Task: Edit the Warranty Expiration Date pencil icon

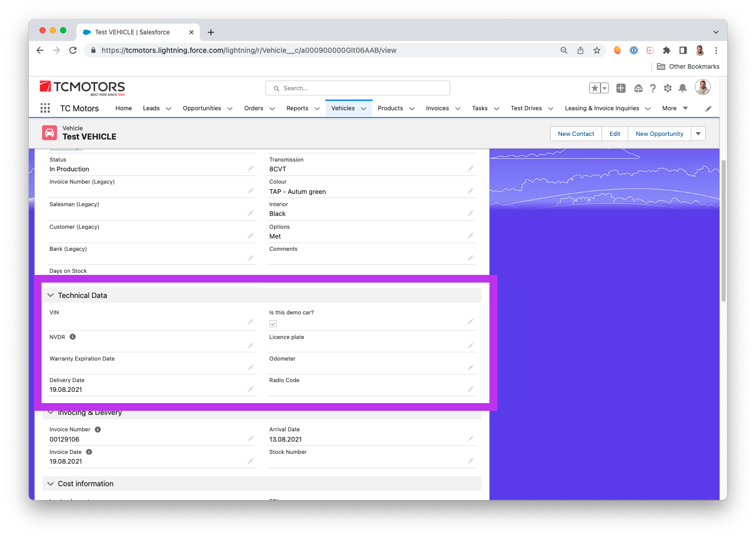Action: click(250, 368)
